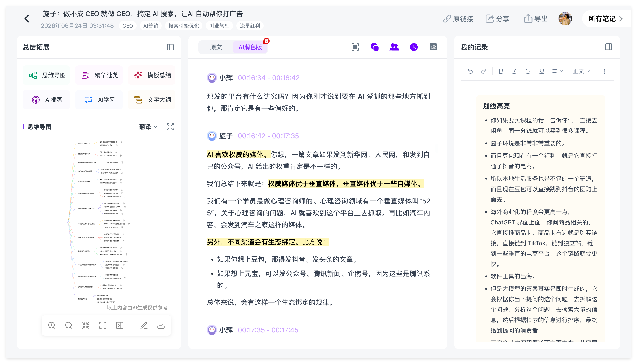This screenshot has height=364, width=637.
Task: Download the mind map
Action: click(x=161, y=325)
